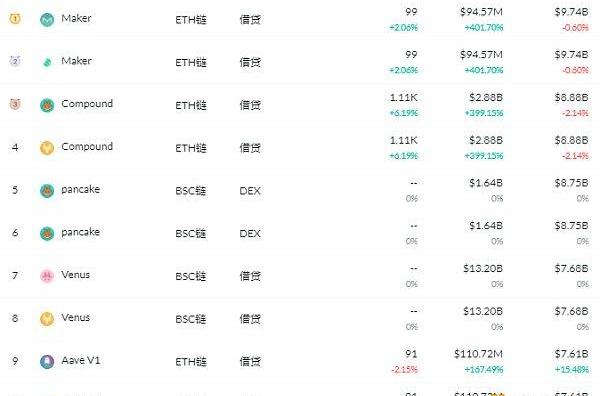The height and width of the screenshot is (396, 600).
Task: Open the Aave V1 project name
Action: tap(81, 360)
